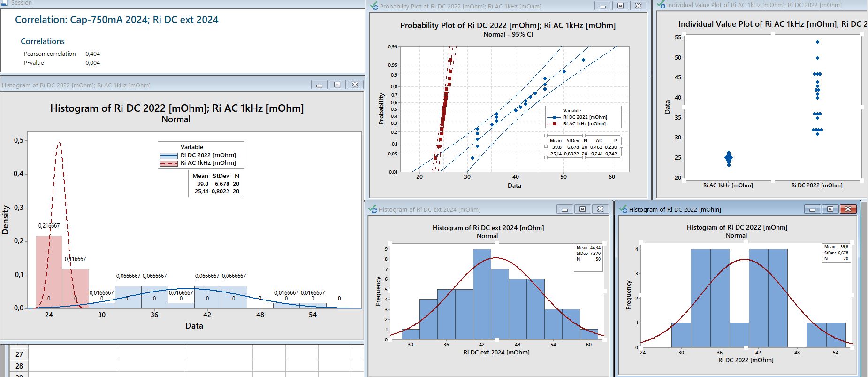Close the Probability Plot window
The image size is (868, 377).
[638, 6]
